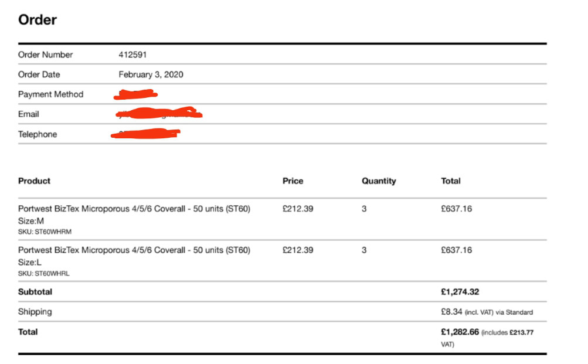Image resolution: width=588 pixels, height=364 pixels.
Task: Select the order number 412591
Action: point(132,55)
